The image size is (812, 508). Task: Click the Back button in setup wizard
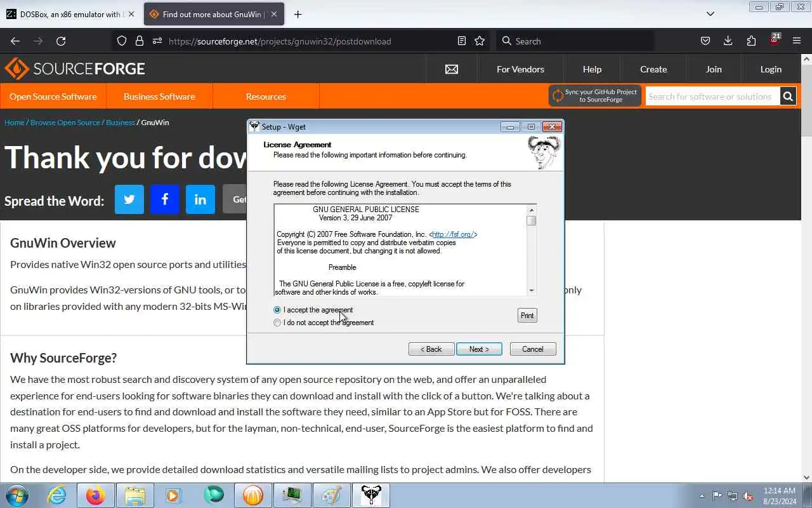point(431,349)
